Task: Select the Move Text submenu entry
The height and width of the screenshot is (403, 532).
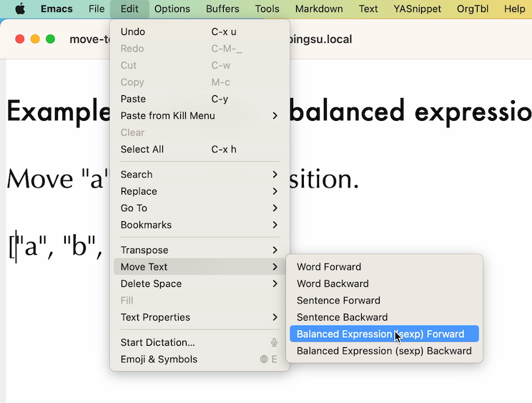Action: 199,267
